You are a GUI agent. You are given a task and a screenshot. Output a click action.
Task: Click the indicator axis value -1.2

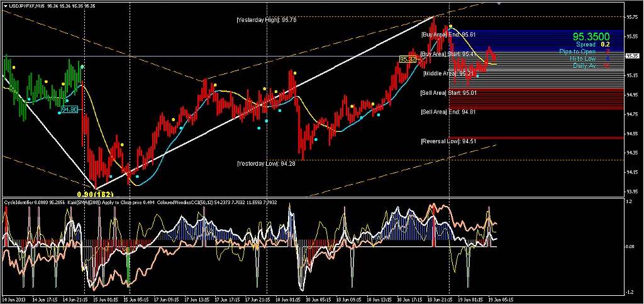point(630,293)
